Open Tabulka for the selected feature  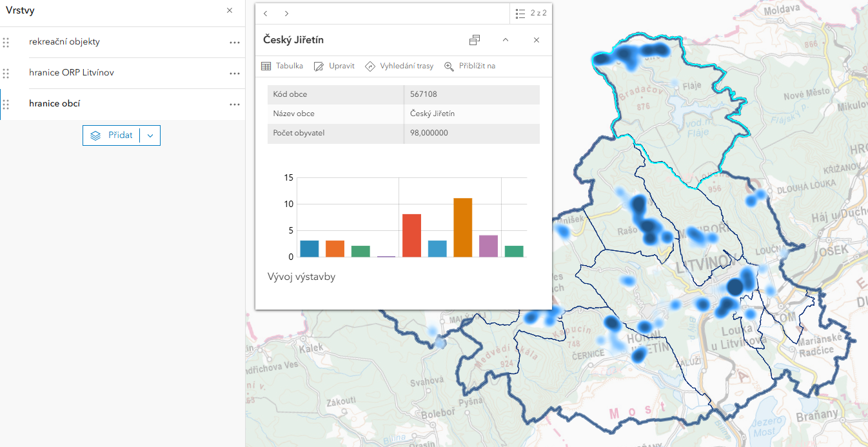point(282,66)
